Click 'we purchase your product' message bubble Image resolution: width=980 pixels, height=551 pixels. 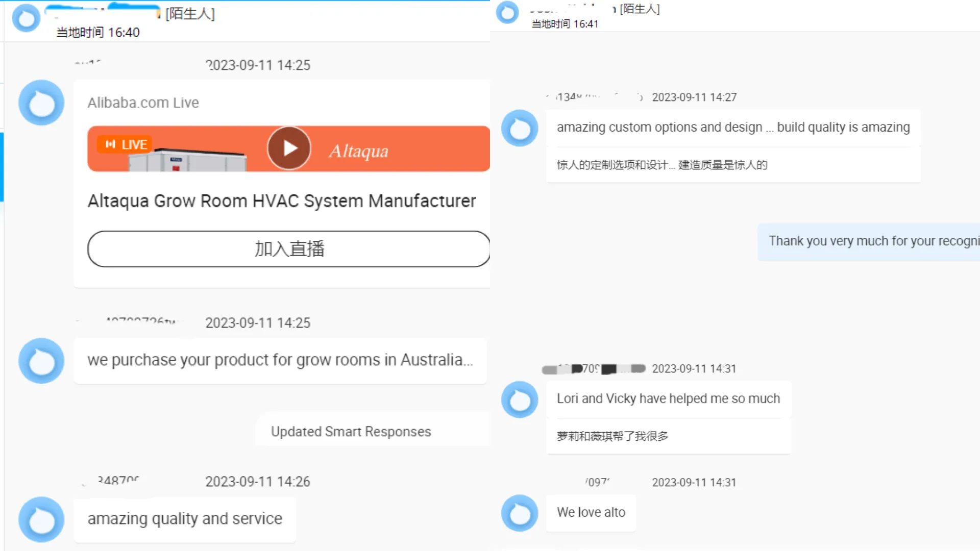pos(280,360)
